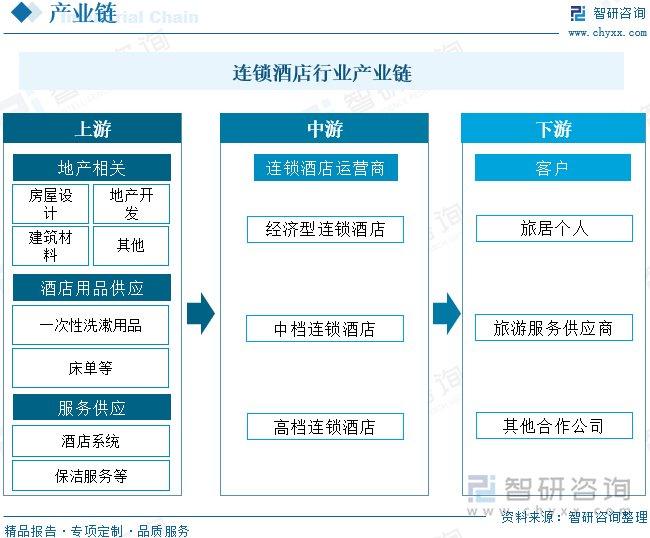Click the blue diamond icon beside 产业链
The height and width of the screenshot is (538, 650).
point(22,12)
